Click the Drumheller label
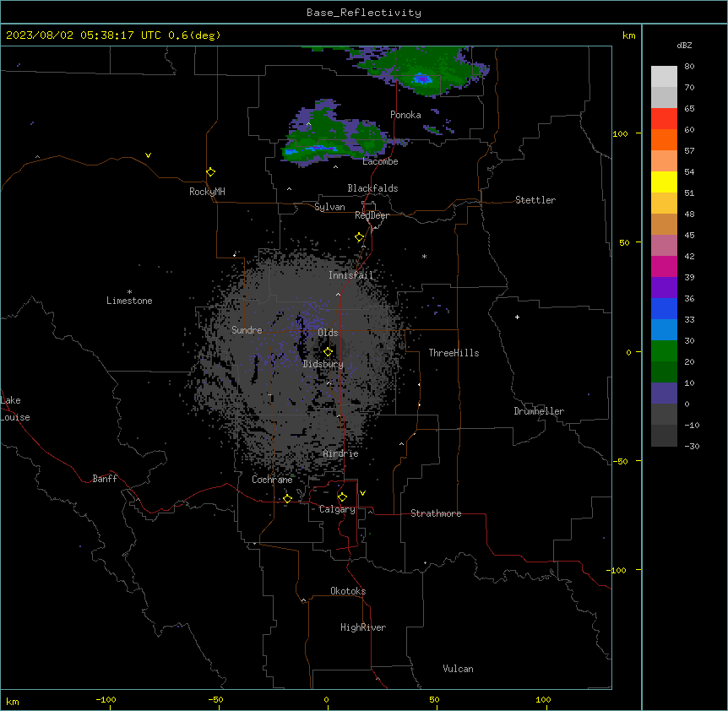 (539, 411)
